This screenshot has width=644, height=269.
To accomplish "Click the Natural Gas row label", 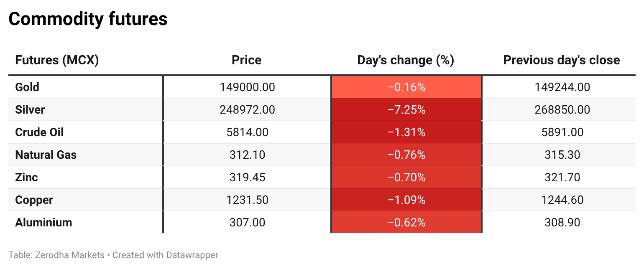I will 46,155.
